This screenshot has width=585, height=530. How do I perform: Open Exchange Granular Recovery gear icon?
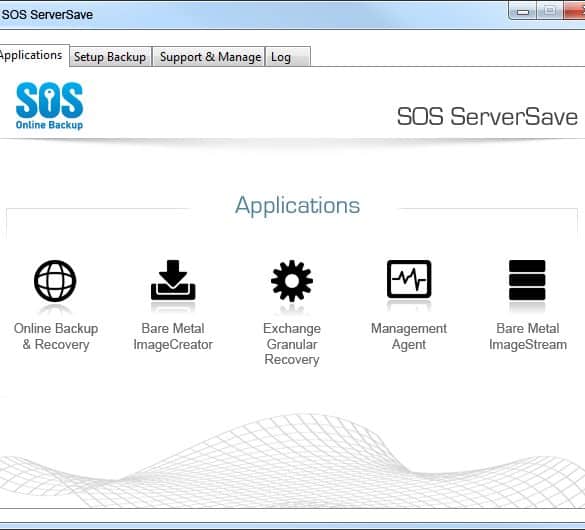pyautogui.click(x=292, y=280)
